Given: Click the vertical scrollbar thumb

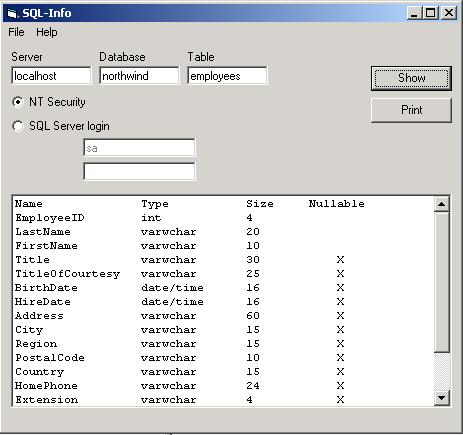Looking at the screenshot, I should tap(442, 282).
